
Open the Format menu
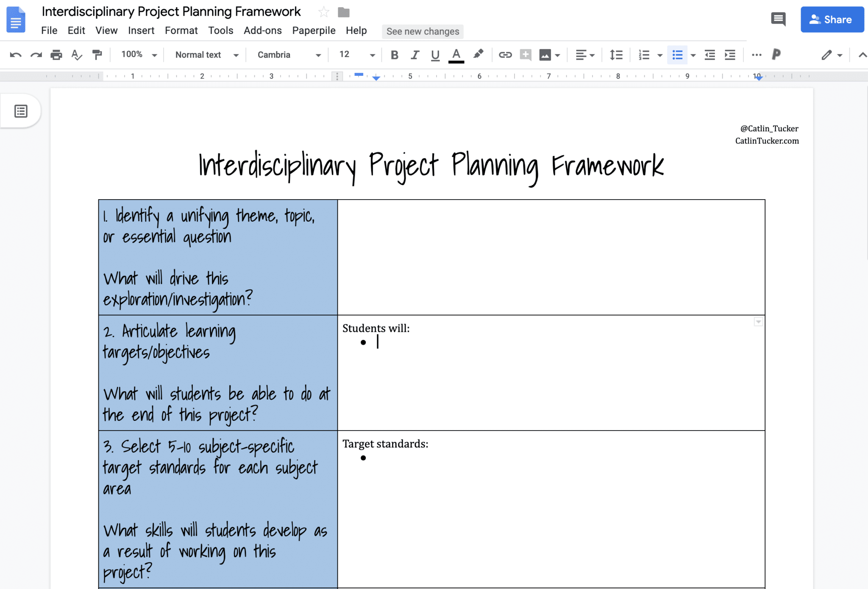181,30
